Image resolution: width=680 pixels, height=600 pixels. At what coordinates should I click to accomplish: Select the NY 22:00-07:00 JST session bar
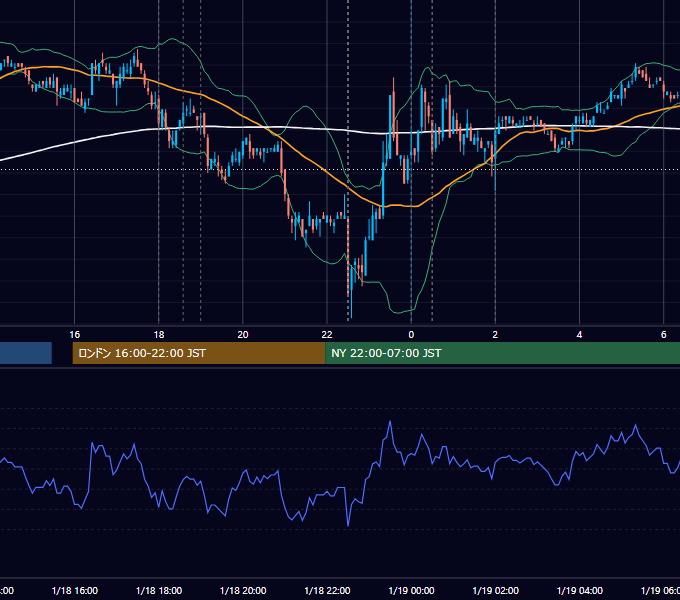click(503, 353)
